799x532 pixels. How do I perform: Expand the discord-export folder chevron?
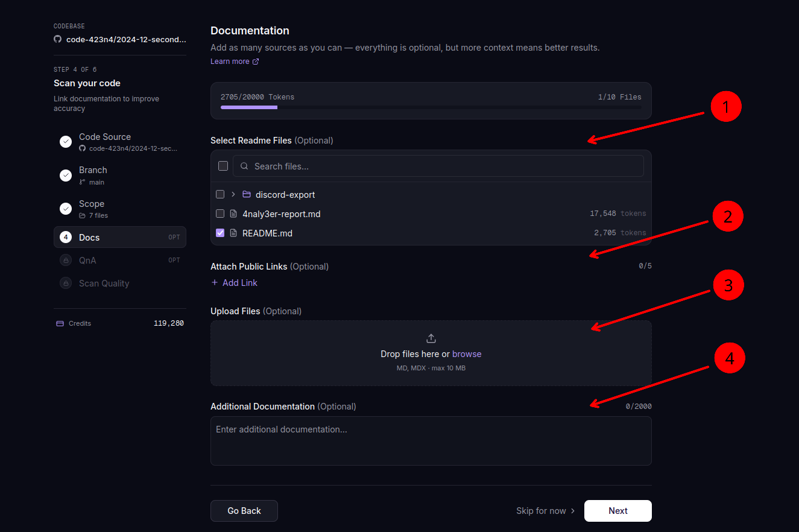(x=233, y=195)
